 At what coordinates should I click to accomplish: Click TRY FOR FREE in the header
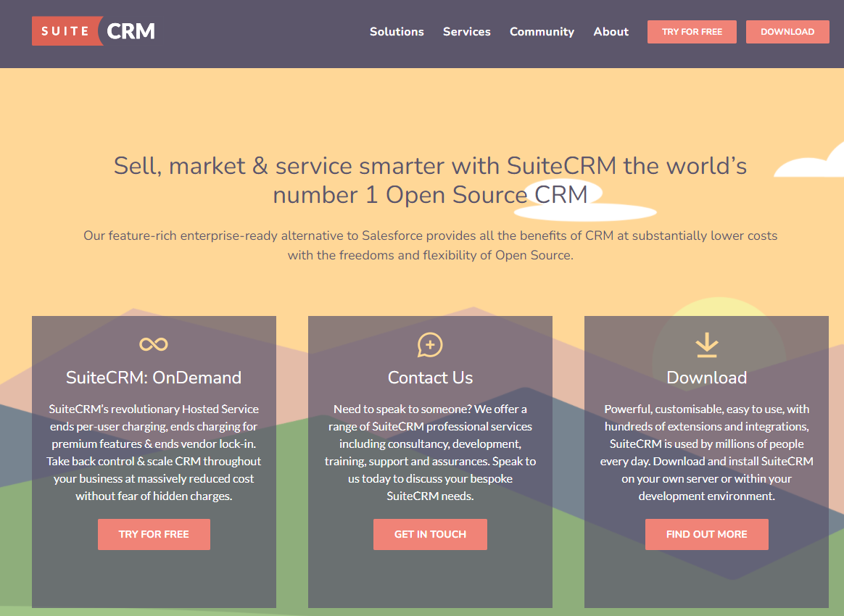(x=692, y=32)
